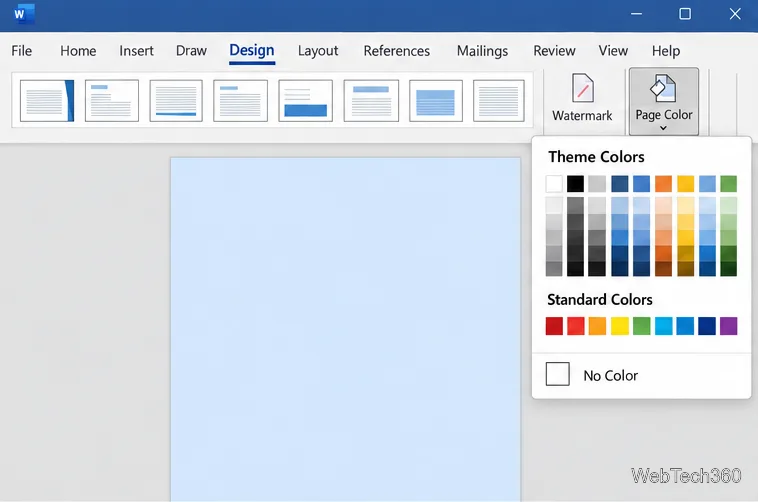This screenshot has height=502, width=758.
Task: Switch to the Draw tab
Action: click(x=191, y=51)
